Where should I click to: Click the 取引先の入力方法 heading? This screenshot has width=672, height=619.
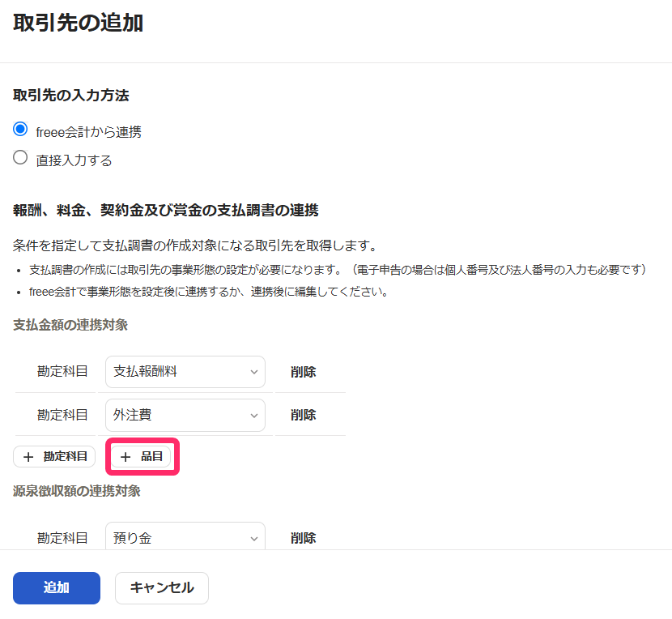[x=70, y=96]
